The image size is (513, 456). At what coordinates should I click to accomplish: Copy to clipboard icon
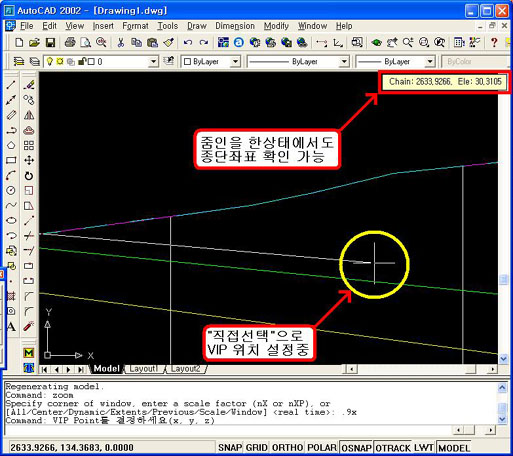point(136,43)
